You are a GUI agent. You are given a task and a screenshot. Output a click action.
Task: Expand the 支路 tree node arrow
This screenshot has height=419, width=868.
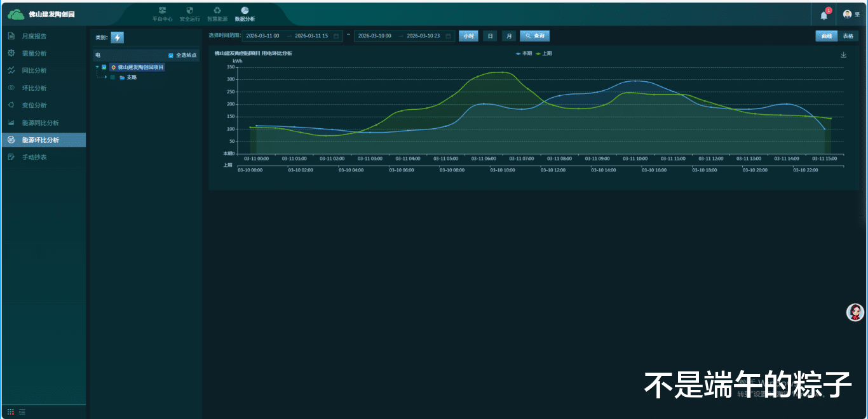106,77
